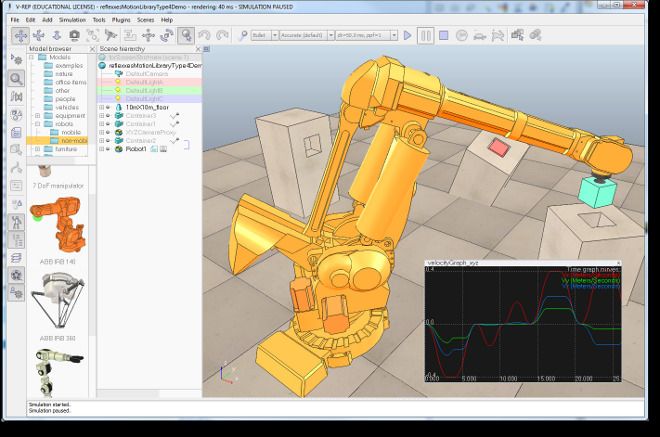
Task: Toggle the scene object properties magnifier icon
Action: click(x=16, y=77)
